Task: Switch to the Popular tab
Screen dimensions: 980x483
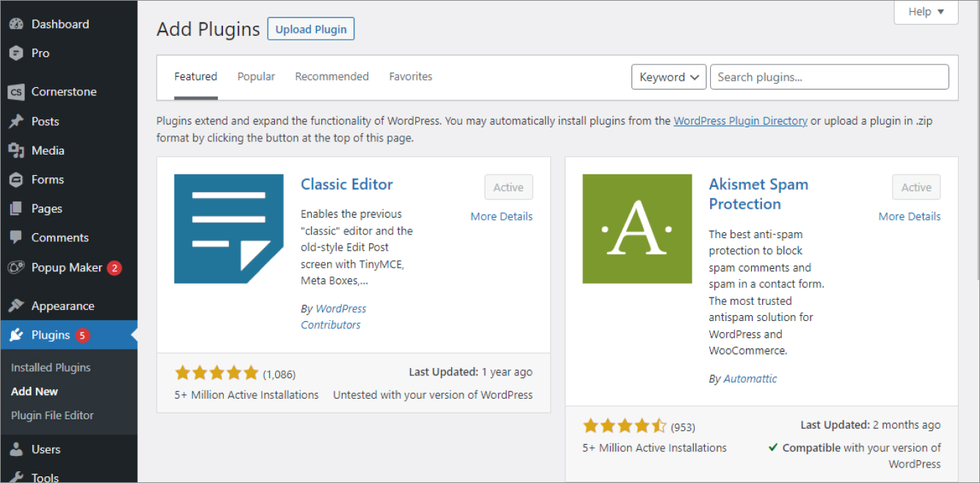Action: pos(256,76)
